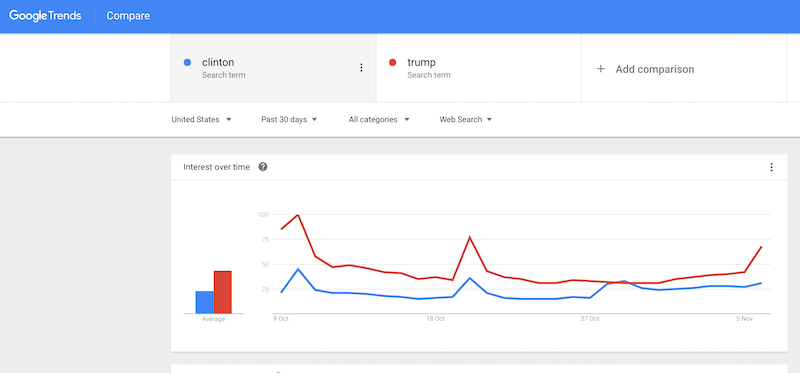Viewport: 800px width, 373px height.
Task: Click the red trump line peak at 100
Action: 297,215
